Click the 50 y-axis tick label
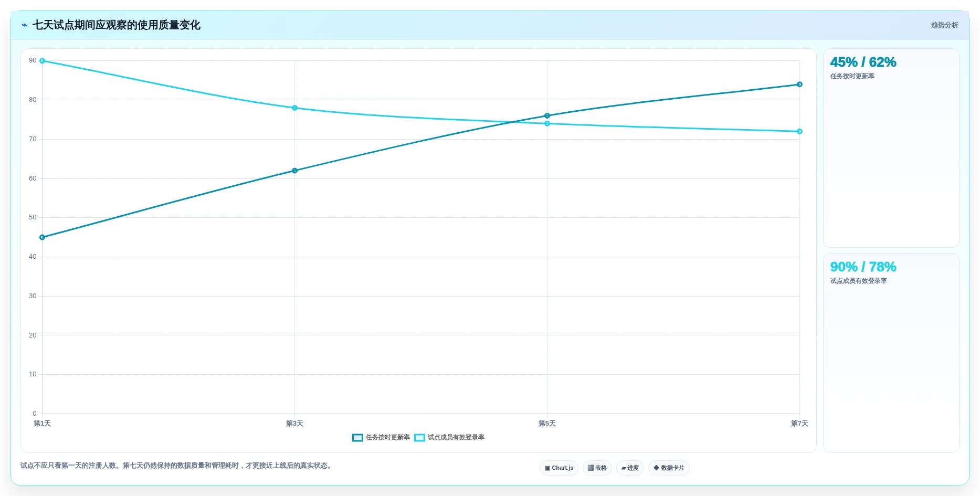The width and height of the screenshot is (980, 496). [x=33, y=217]
